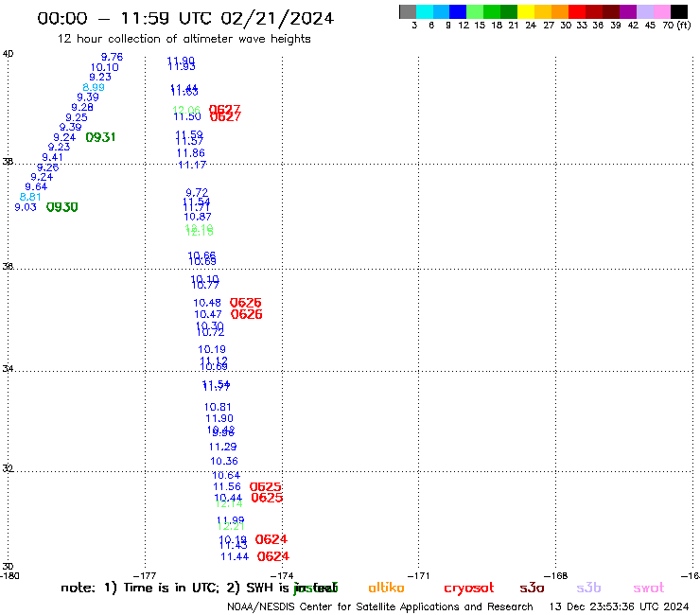Click the NOAA/NESDIS credit line
The image size is (700, 615).
(x=380, y=607)
